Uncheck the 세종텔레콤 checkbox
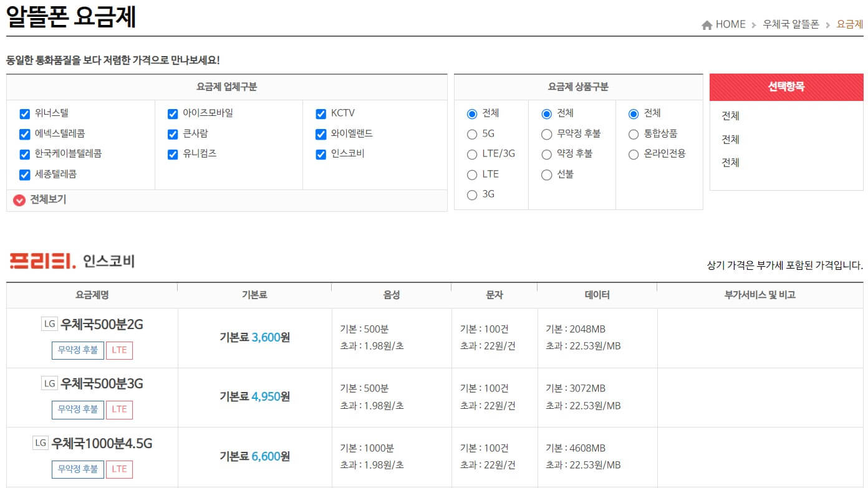The width and height of the screenshot is (868, 488). click(x=24, y=174)
